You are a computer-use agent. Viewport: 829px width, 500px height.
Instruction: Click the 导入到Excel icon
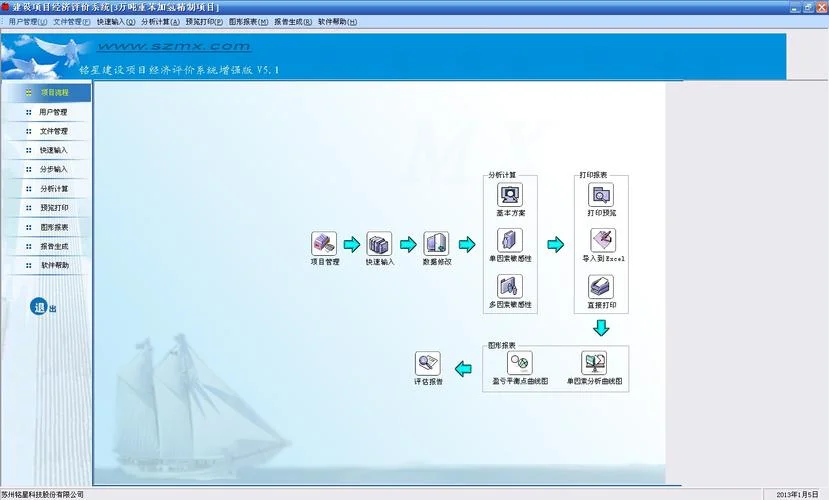pos(603,240)
